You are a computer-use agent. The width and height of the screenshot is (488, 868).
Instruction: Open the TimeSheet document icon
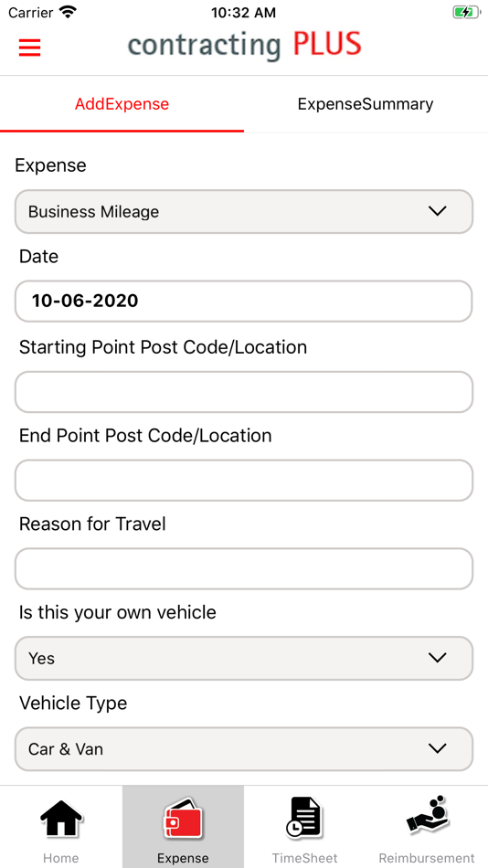coord(304,818)
